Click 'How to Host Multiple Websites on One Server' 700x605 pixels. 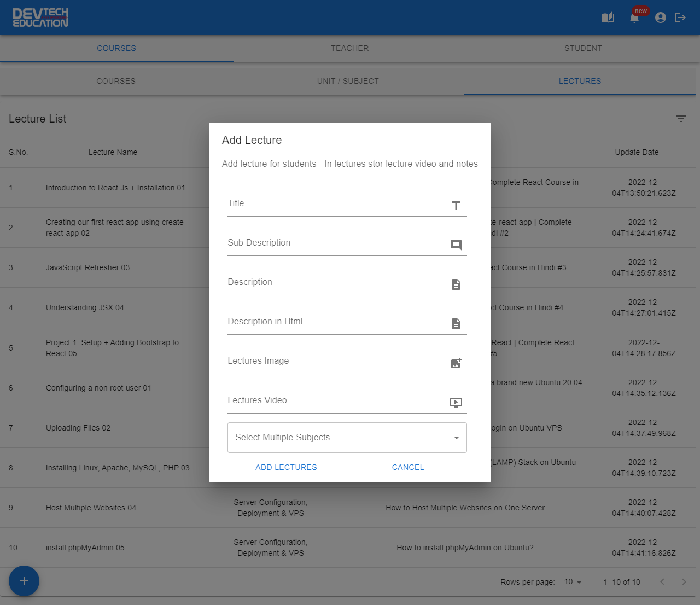[x=465, y=508]
